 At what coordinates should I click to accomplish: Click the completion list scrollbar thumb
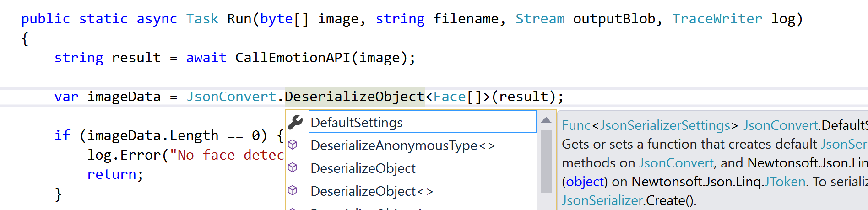[546, 160]
